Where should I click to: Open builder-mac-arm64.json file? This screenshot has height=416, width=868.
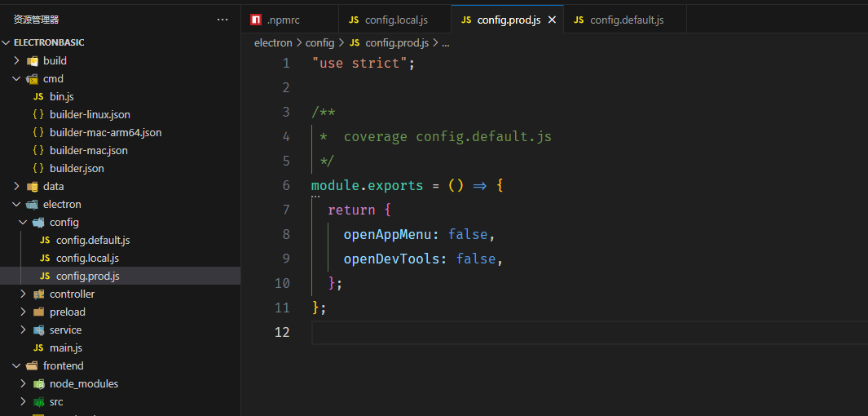(x=105, y=132)
